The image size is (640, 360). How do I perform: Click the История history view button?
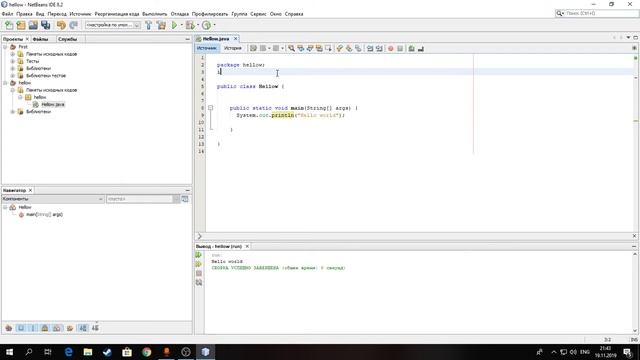[x=233, y=48]
